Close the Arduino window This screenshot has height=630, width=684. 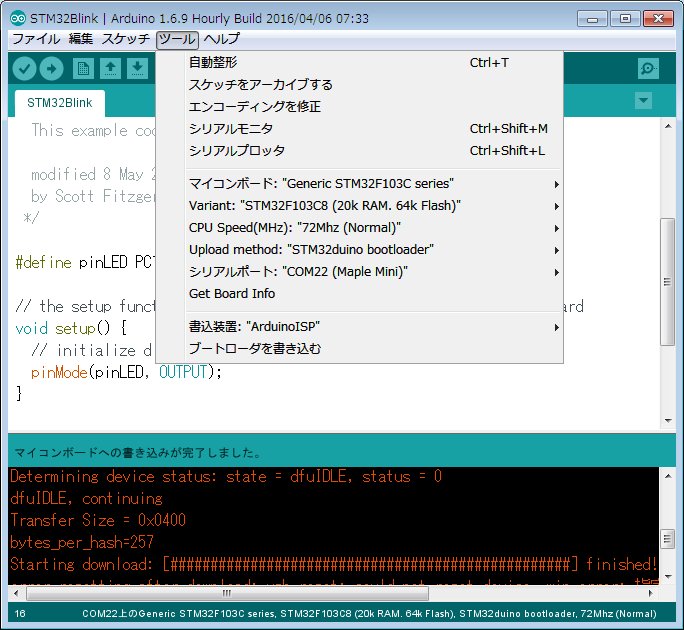click(658, 19)
